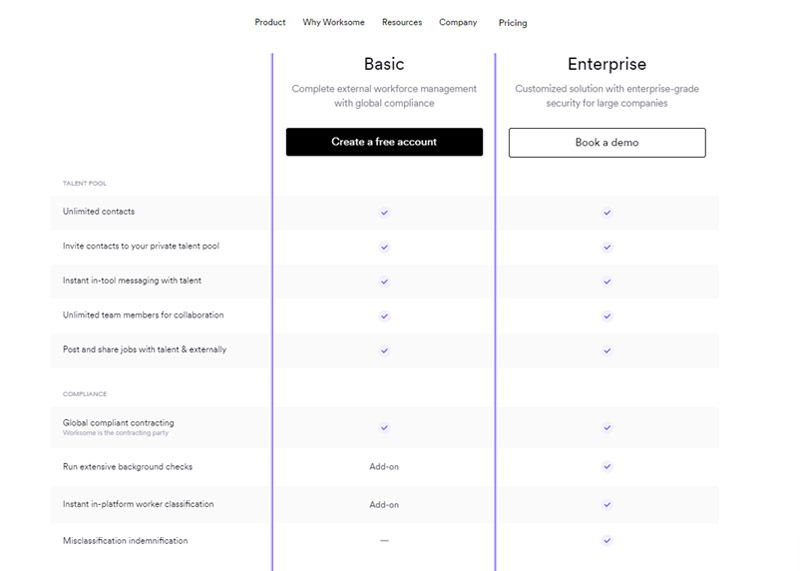Click the Create a free account button

[x=384, y=142]
